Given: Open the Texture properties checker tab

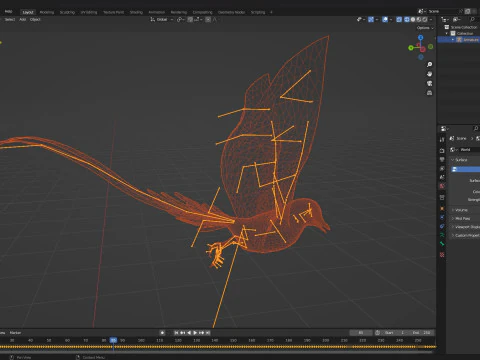Looking at the screenshot, I should pyautogui.click(x=442, y=255).
